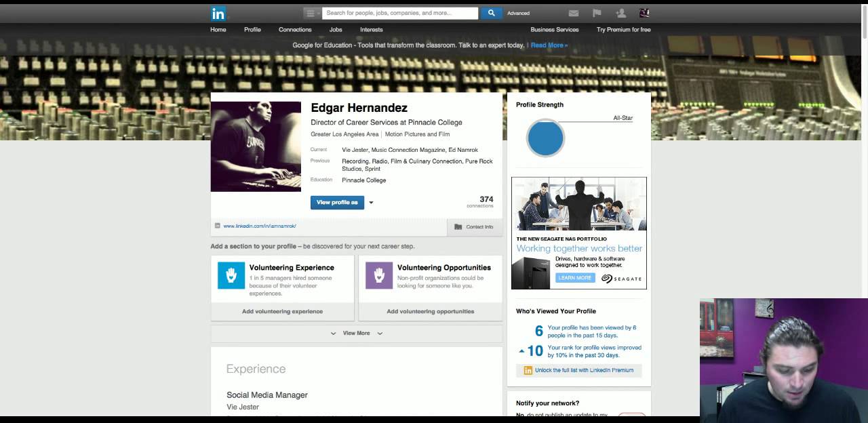This screenshot has width=868, height=423.
Task: Click the Seagate logo in the ad
Action: pyautogui.click(x=621, y=279)
